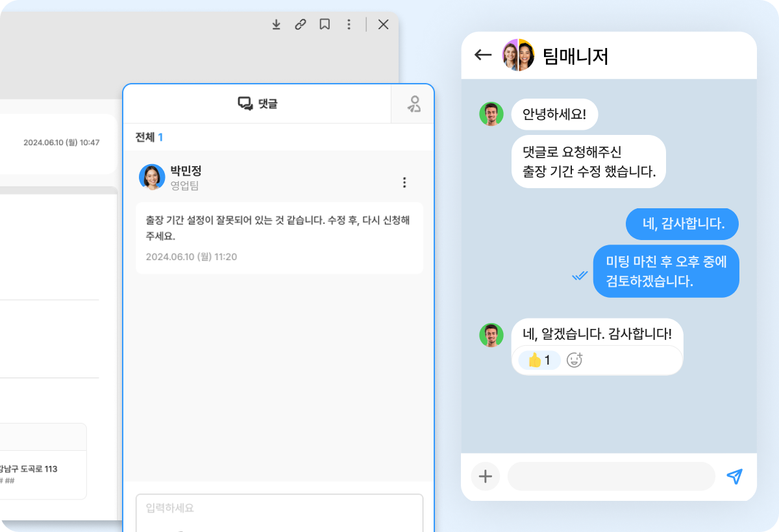
Task: Click 박민정's profile avatar in comments
Action: pyautogui.click(x=152, y=176)
